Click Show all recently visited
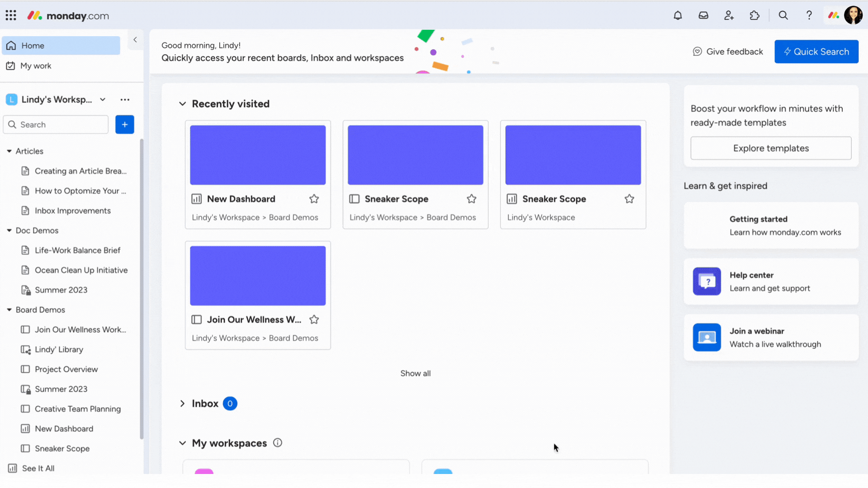The width and height of the screenshot is (868, 488). (415, 374)
